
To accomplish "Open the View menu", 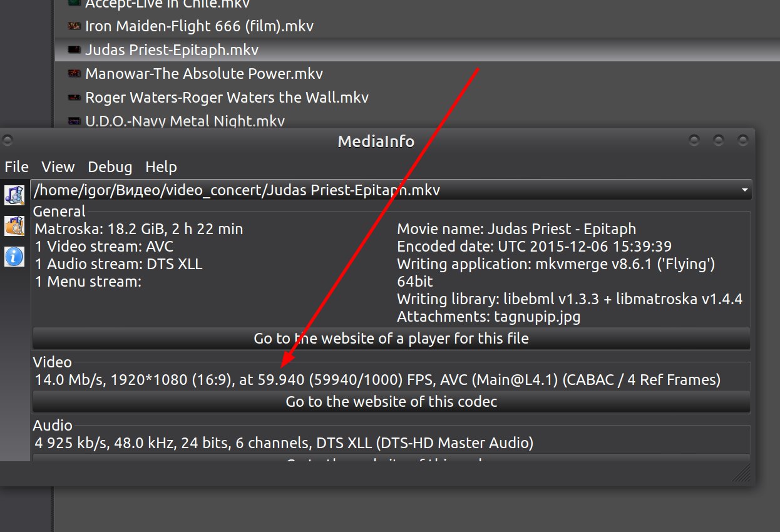I will (58, 166).
